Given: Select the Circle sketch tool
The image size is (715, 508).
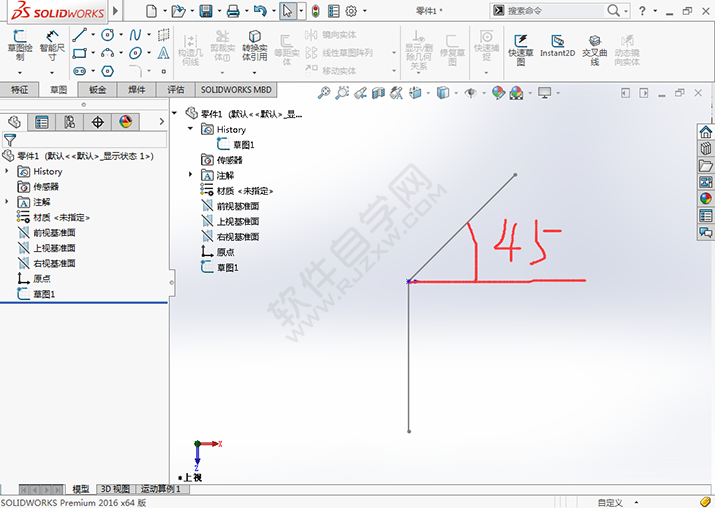Looking at the screenshot, I should (x=108, y=35).
